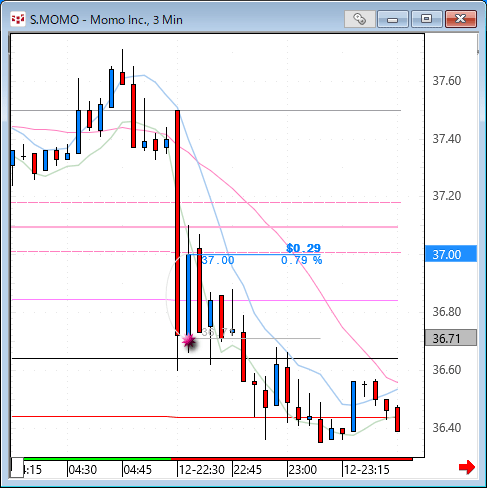The width and height of the screenshot is (487, 488).
Task: Close the S.MOMO chart window
Action: click(x=461, y=19)
